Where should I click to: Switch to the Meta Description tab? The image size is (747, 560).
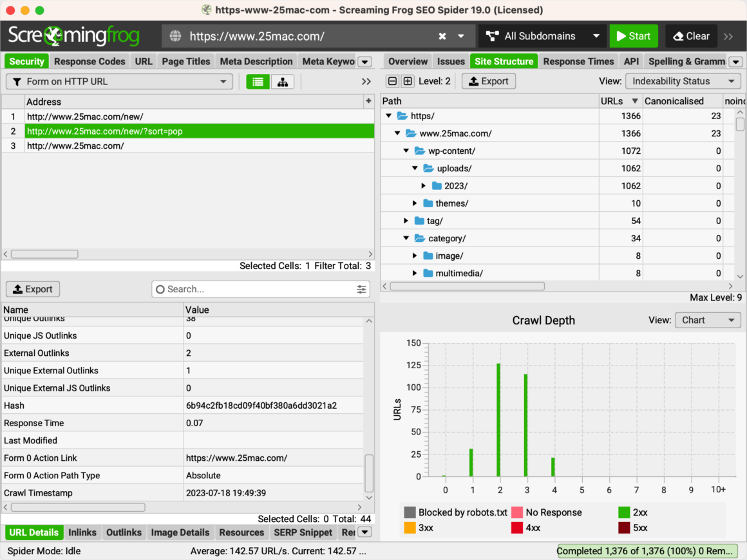256,61
